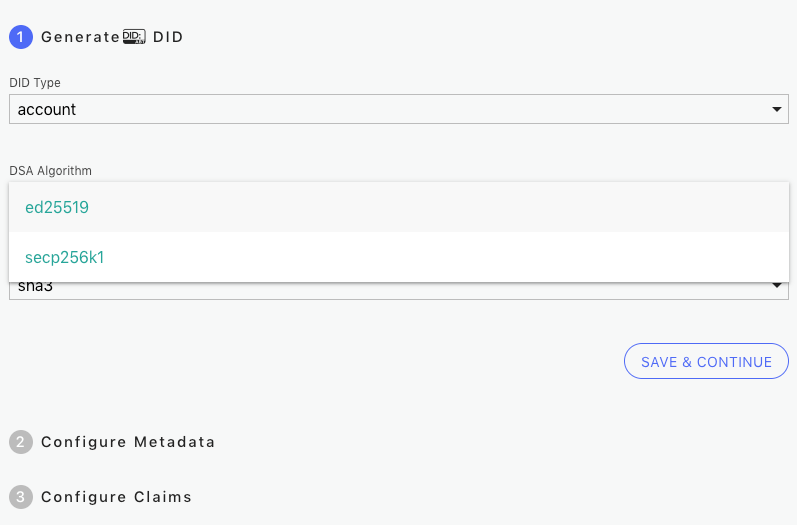
Task: Click the DID logo icon in the header
Action: (x=134, y=37)
